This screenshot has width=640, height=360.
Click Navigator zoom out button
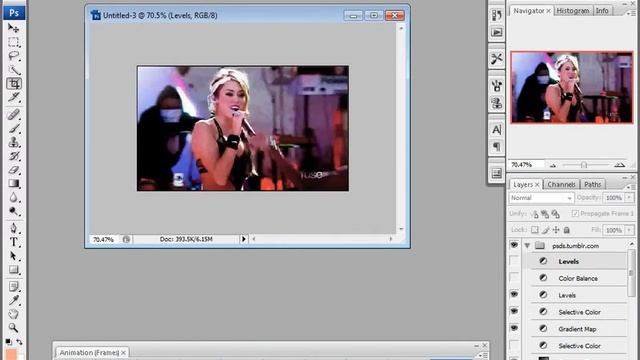(553, 165)
